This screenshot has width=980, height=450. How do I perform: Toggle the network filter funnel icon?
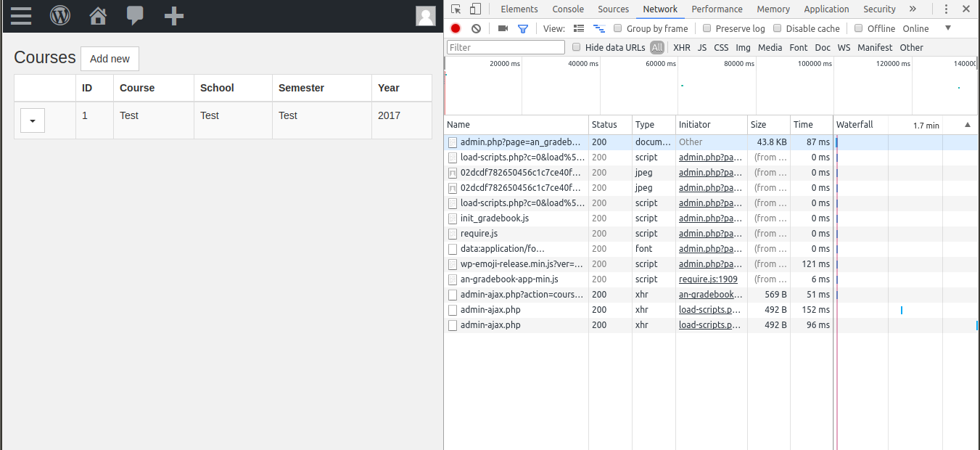click(522, 28)
